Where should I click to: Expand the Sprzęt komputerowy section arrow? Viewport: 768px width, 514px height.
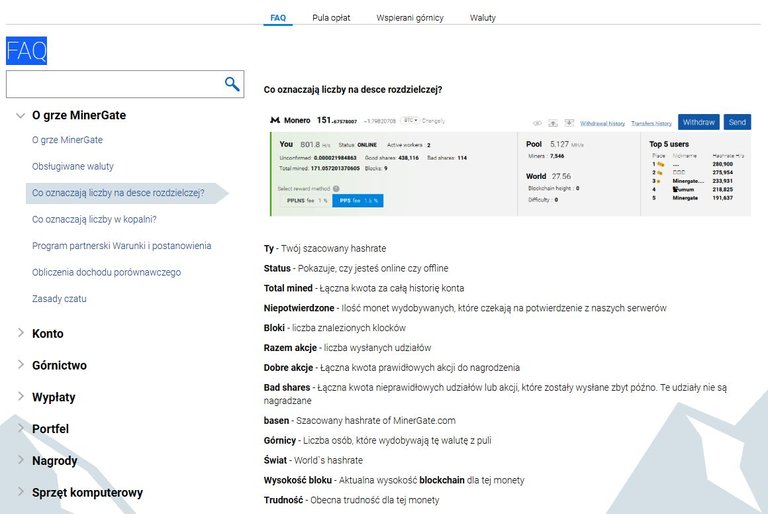tap(21, 491)
